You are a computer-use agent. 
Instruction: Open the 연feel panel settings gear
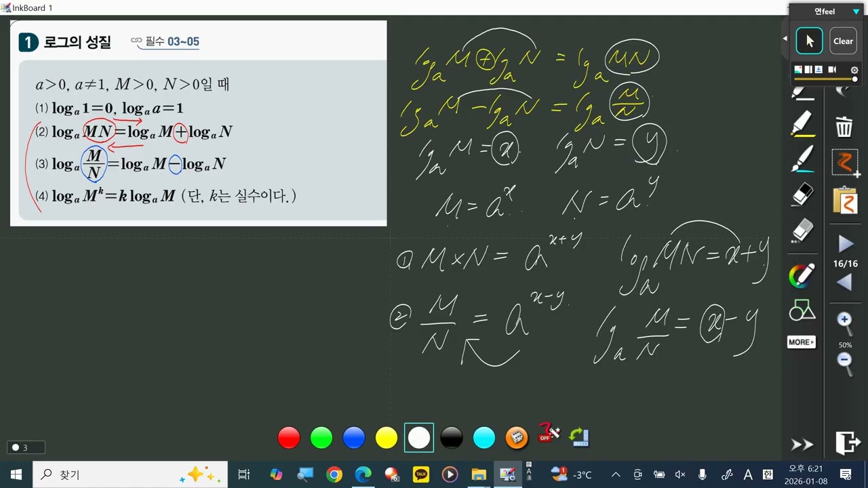(854, 70)
